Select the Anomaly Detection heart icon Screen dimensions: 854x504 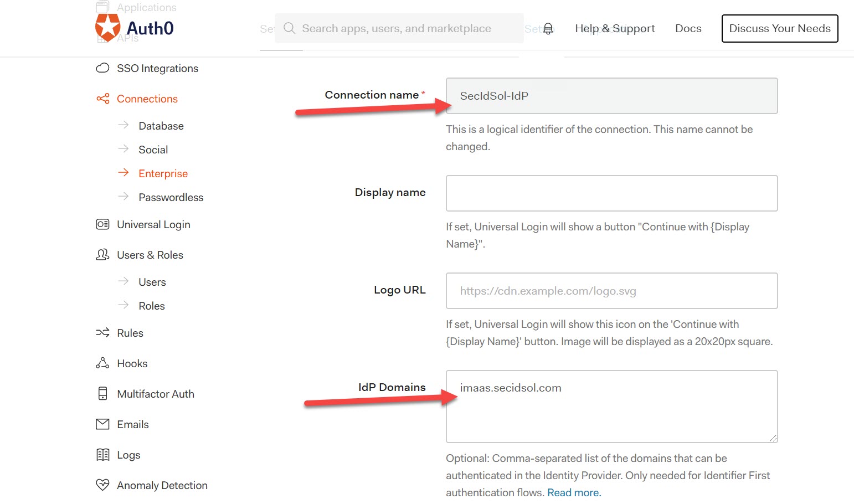coord(103,485)
